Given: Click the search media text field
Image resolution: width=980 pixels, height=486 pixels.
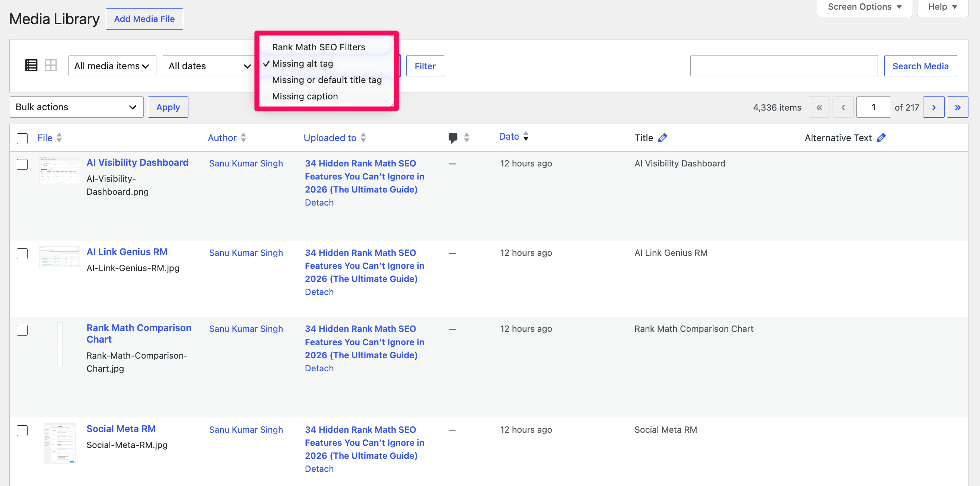Looking at the screenshot, I should click(x=784, y=66).
